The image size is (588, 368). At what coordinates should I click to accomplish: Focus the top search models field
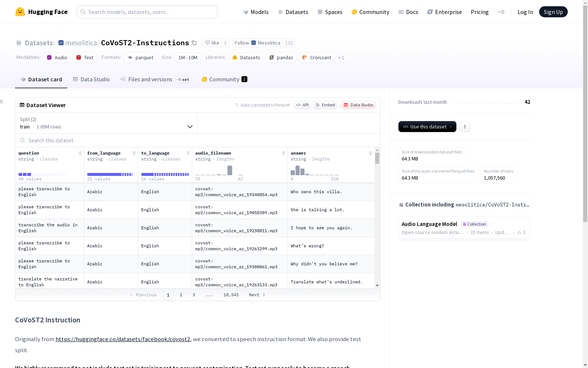pyautogui.click(x=147, y=12)
